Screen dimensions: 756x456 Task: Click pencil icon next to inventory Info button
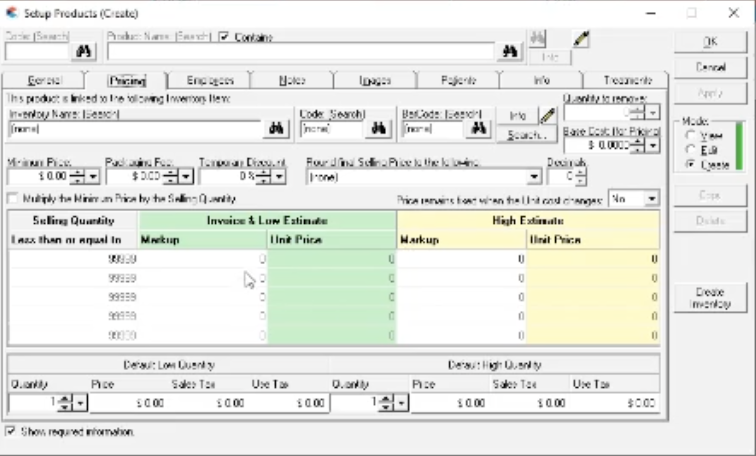546,115
